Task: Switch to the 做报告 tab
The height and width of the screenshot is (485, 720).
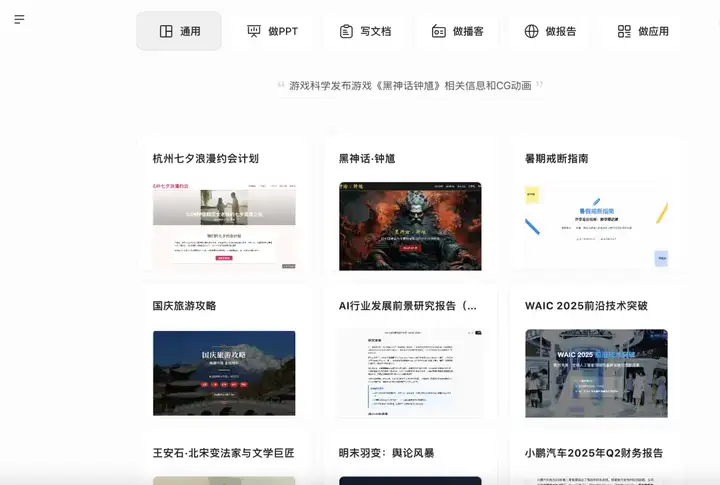Action: 550,31
